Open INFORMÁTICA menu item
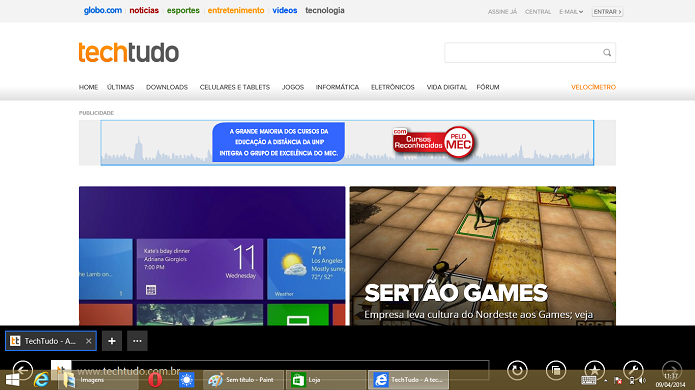This screenshot has width=695, height=390. (337, 87)
